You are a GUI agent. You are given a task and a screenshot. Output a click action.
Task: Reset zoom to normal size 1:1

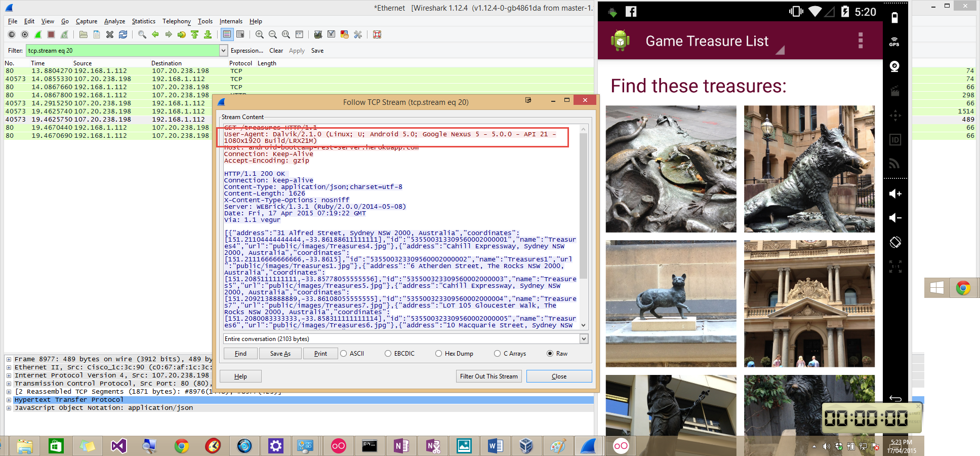pos(286,34)
